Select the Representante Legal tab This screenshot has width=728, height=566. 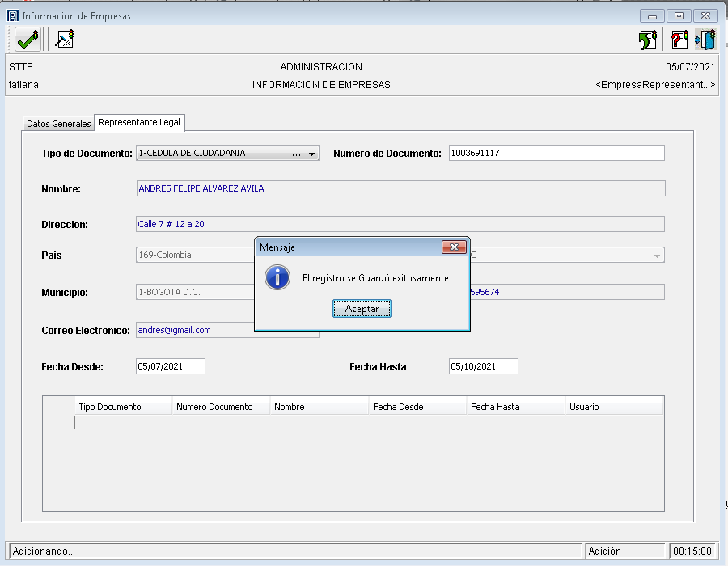coord(140,123)
